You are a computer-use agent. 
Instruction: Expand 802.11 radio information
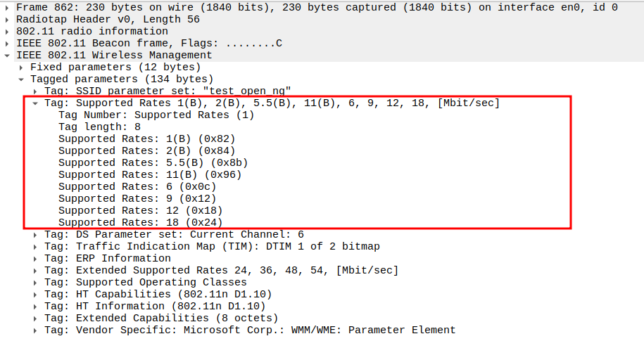[x=7, y=32]
